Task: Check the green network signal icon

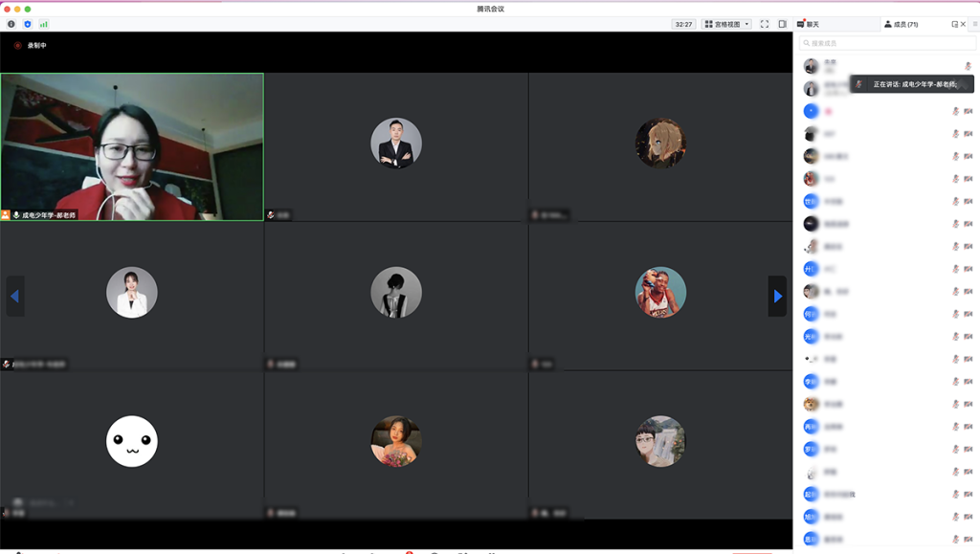Action: pyautogui.click(x=43, y=24)
